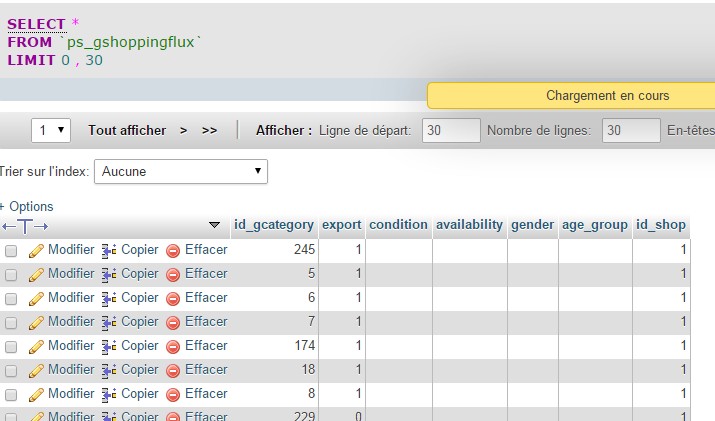Viewport: 715px width, 421px height.
Task: Expand the + Options link
Action: tap(28, 206)
